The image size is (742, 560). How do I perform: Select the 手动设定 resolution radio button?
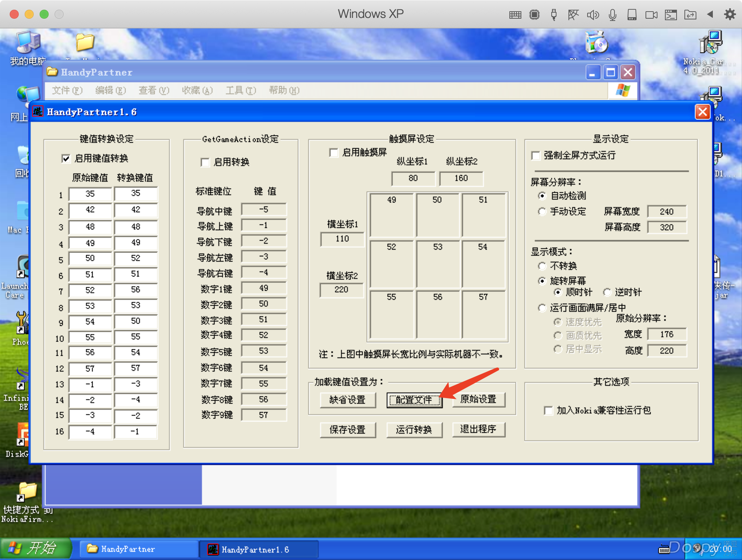click(x=542, y=212)
